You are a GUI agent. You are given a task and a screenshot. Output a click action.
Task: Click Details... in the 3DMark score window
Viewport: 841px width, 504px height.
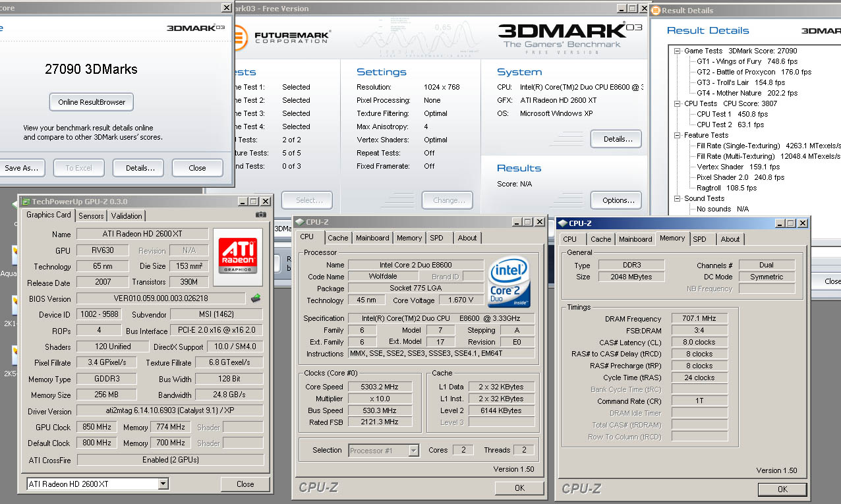click(138, 168)
